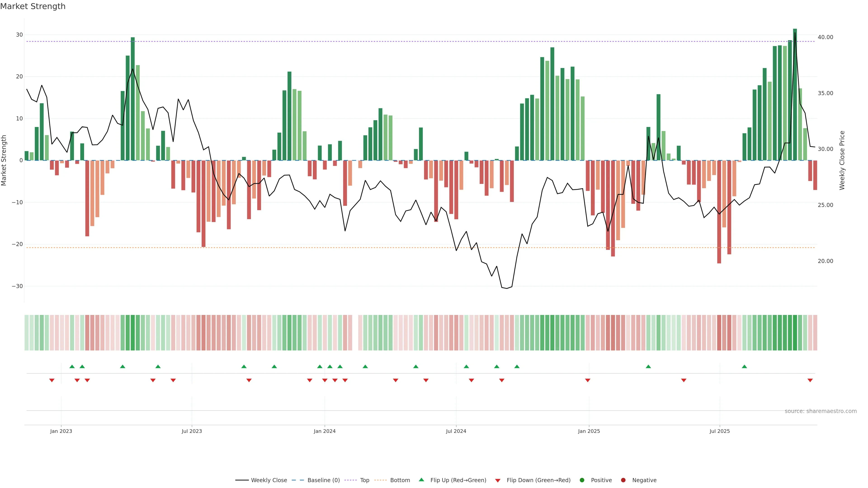
Task: Click the Weekly Close Price axis title
Action: (842, 160)
